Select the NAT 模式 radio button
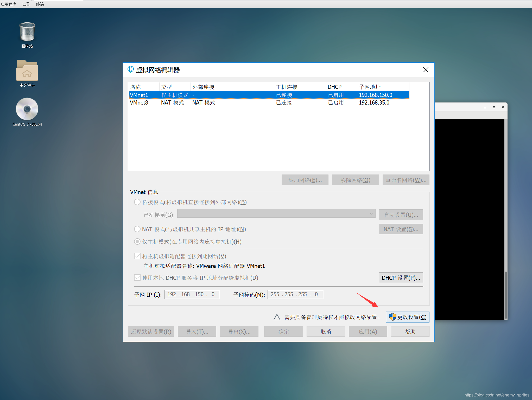This screenshot has width=532, height=400. [137, 229]
